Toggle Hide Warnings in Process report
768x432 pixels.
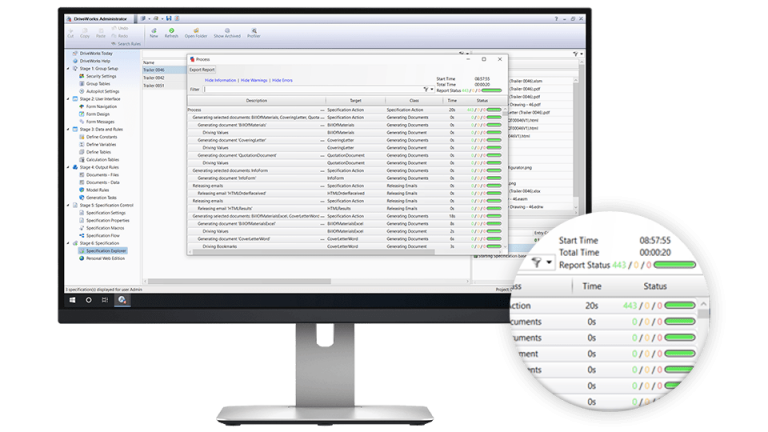[x=254, y=79]
